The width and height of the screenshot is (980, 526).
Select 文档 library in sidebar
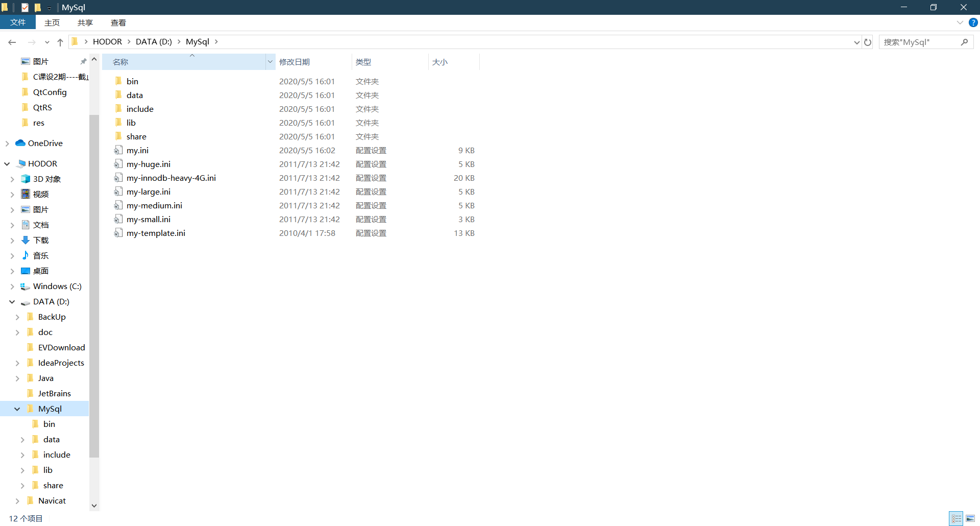click(41, 225)
